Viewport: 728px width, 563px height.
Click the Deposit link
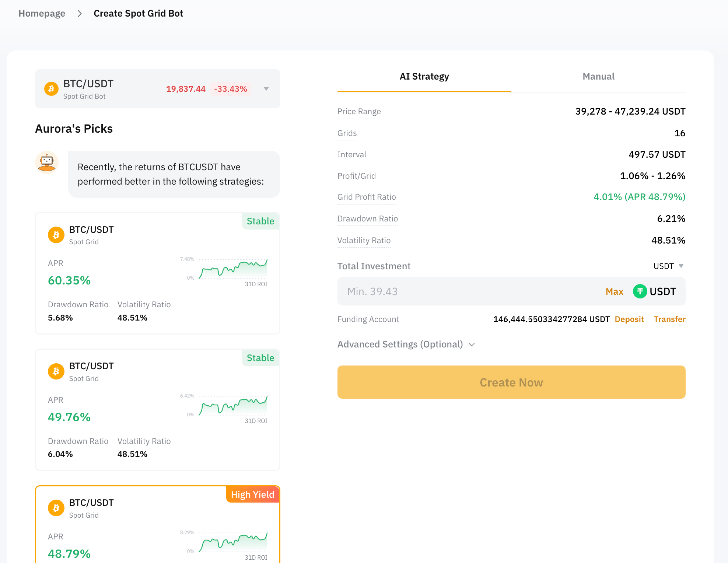[x=629, y=319]
